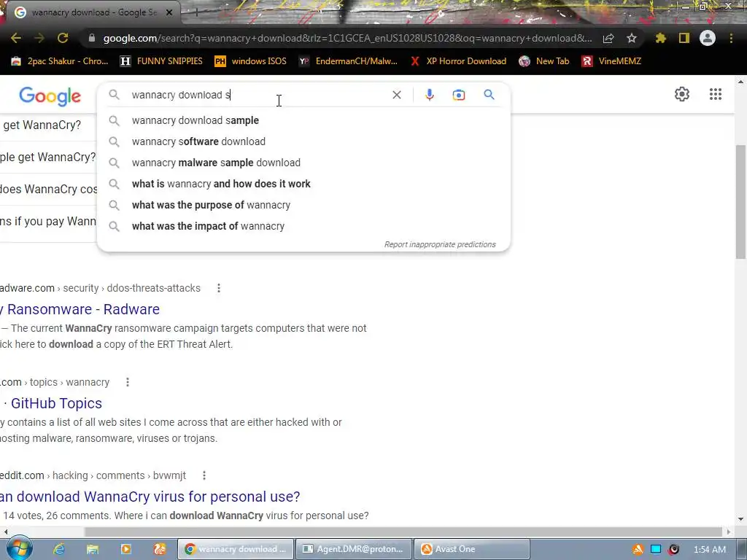Click the padlock site info icon
747x560 pixels.
[92, 38]
